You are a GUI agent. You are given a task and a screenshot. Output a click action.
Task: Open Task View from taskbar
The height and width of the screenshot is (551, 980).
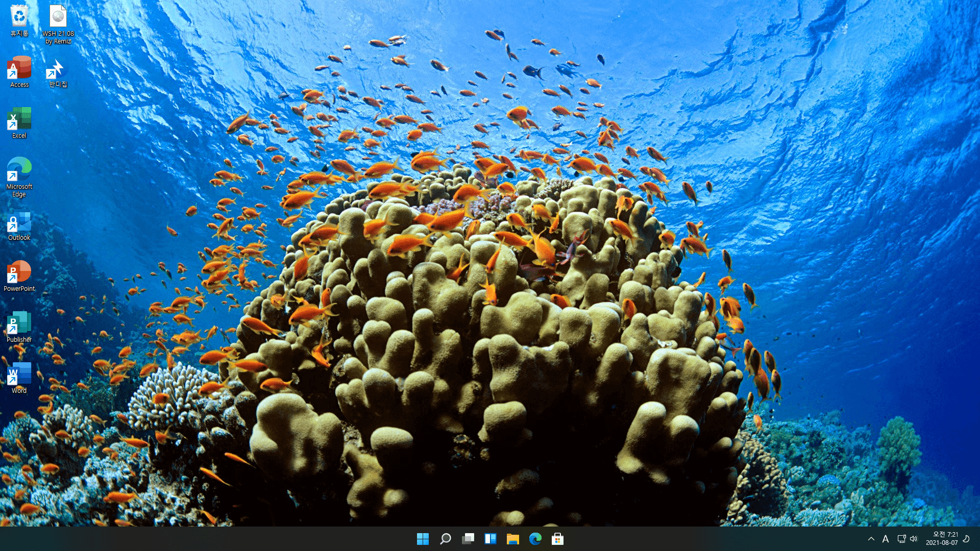tap(468, 539)
